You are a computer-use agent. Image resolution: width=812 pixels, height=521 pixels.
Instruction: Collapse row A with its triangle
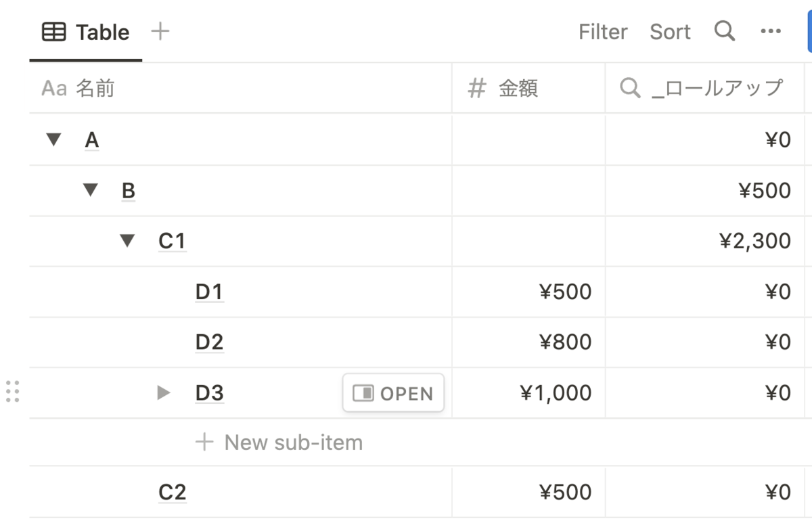[53, 140]
